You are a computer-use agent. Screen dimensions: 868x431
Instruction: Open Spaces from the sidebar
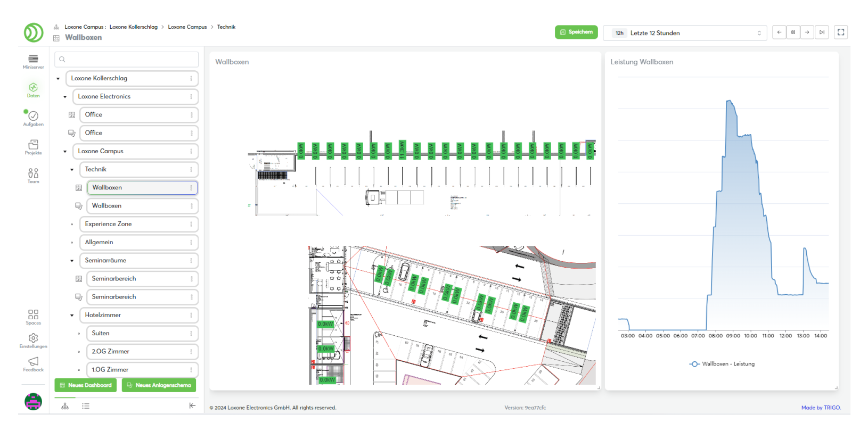33,317
